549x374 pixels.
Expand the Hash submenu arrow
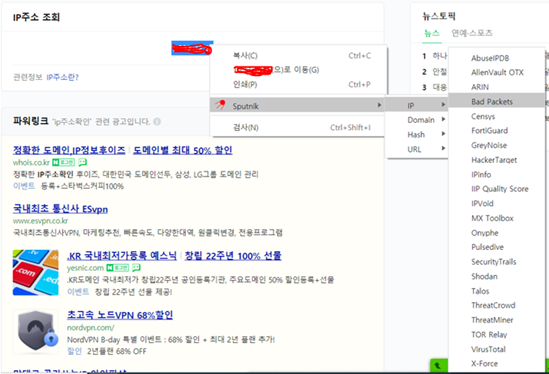coord(443,134)
